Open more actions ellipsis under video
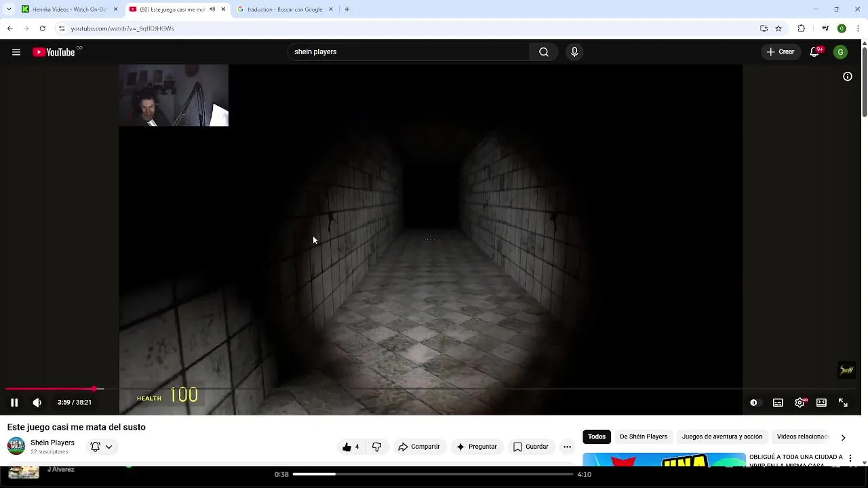The image size is (868, 488). point(568,447)
